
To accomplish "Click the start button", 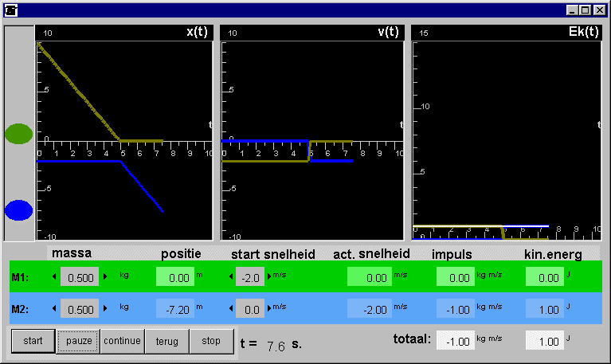I will 33,341.
